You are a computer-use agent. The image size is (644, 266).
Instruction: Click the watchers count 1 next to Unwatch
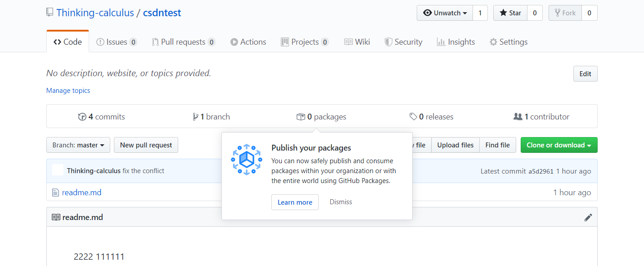[x=480, y=13]
